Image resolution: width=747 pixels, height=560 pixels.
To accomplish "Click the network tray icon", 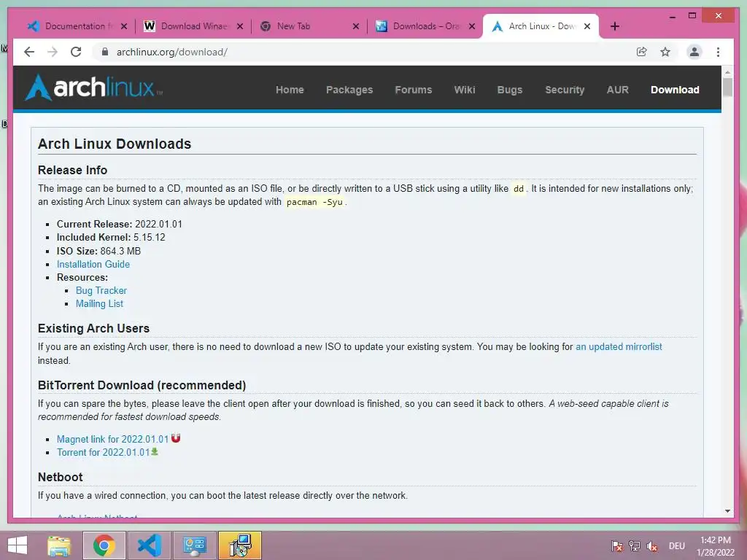I will point(635,545).
